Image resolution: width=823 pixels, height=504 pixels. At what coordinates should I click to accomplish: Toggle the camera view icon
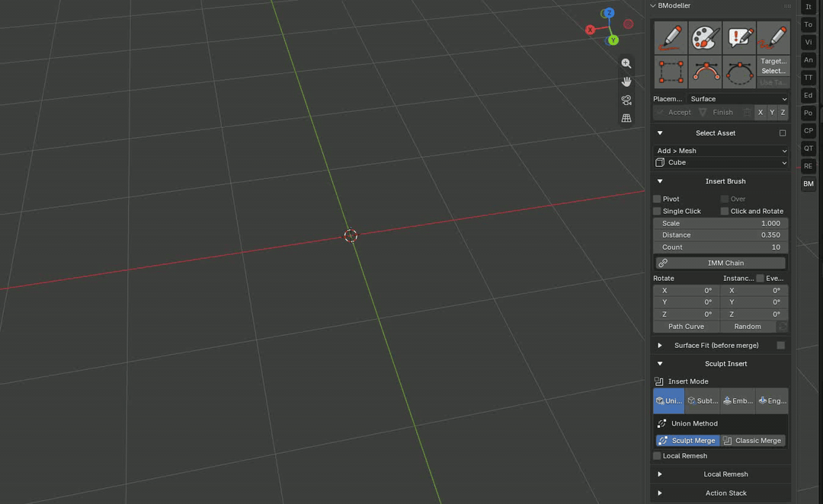tap(626, 100)
